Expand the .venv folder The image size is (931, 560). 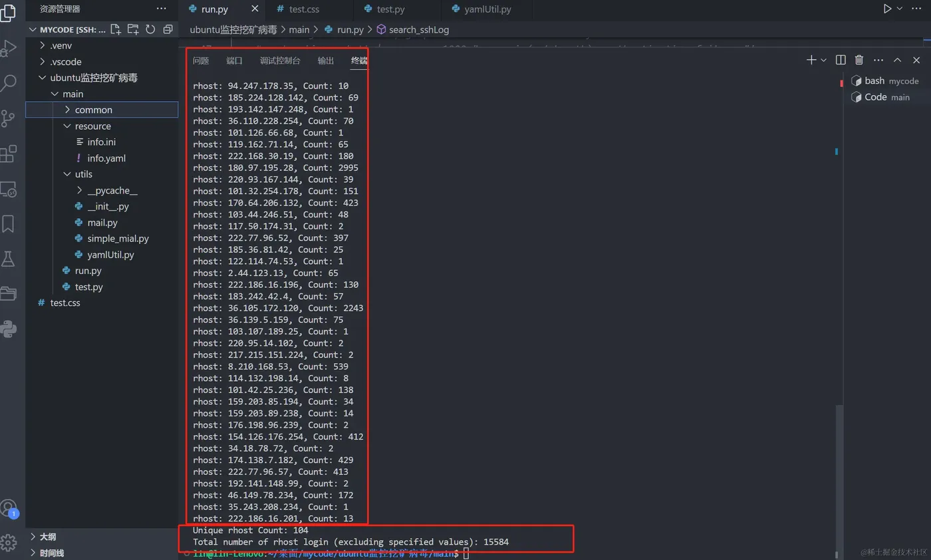point(102,45)
